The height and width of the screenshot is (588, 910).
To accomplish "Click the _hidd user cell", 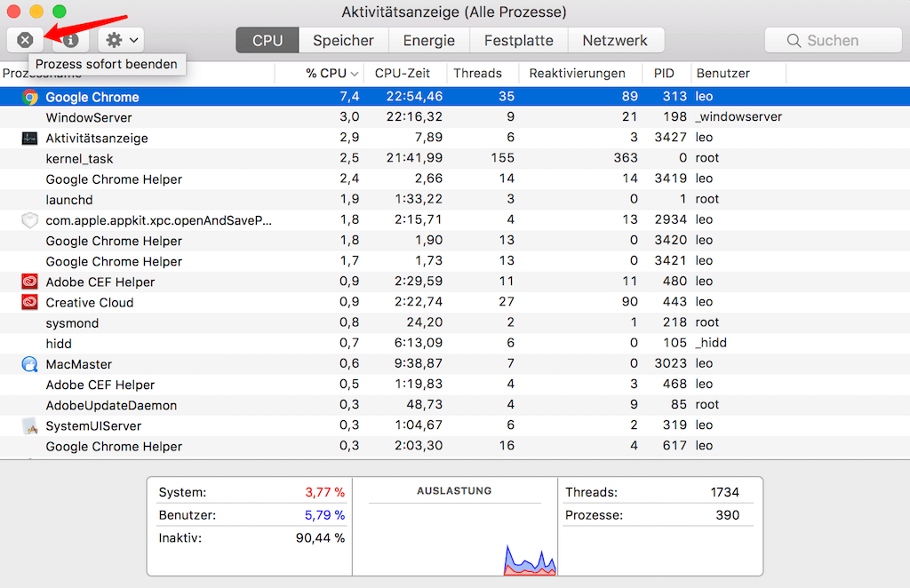I will click(711, 343).
